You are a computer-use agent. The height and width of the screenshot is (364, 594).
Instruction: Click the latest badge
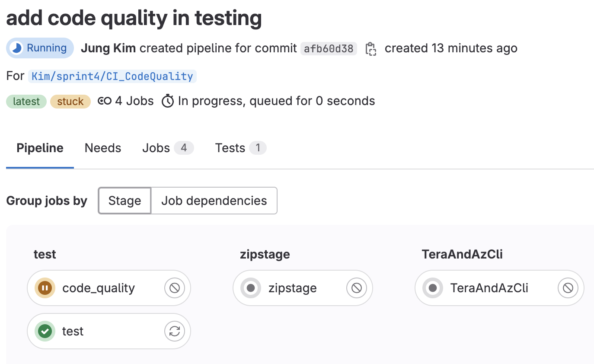26,101
